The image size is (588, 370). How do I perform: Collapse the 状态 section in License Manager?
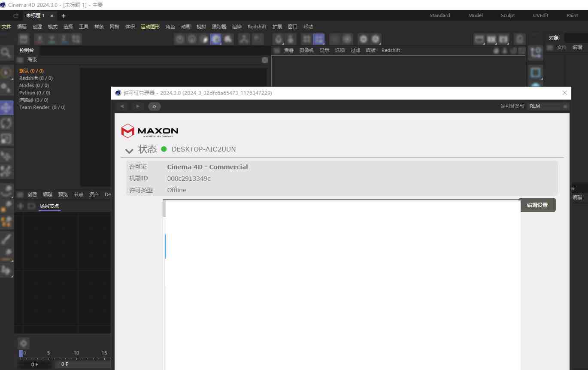pyautogui.click(x=129, y=151)
